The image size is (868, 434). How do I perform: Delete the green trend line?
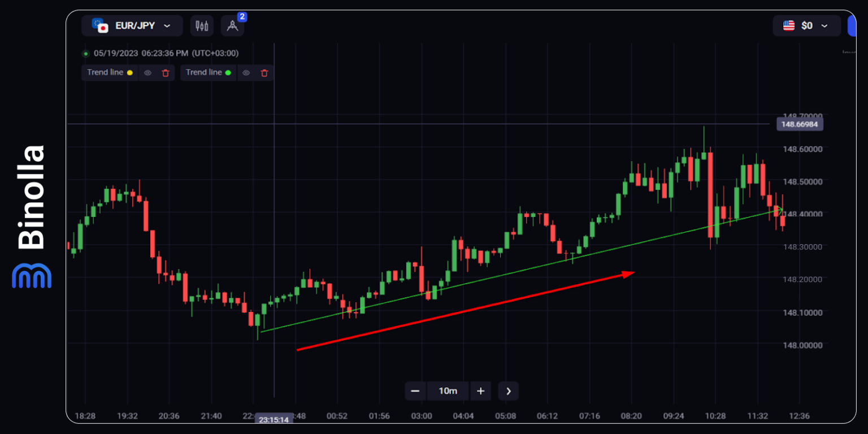point(264,73)
